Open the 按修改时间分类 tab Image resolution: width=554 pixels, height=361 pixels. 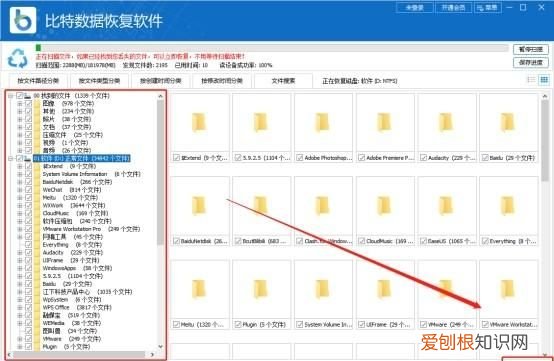222,81
